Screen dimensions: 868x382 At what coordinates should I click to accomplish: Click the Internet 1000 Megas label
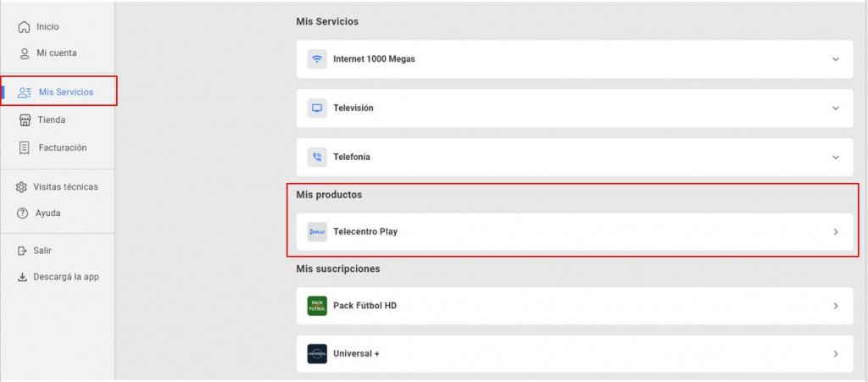pos(374,59)
